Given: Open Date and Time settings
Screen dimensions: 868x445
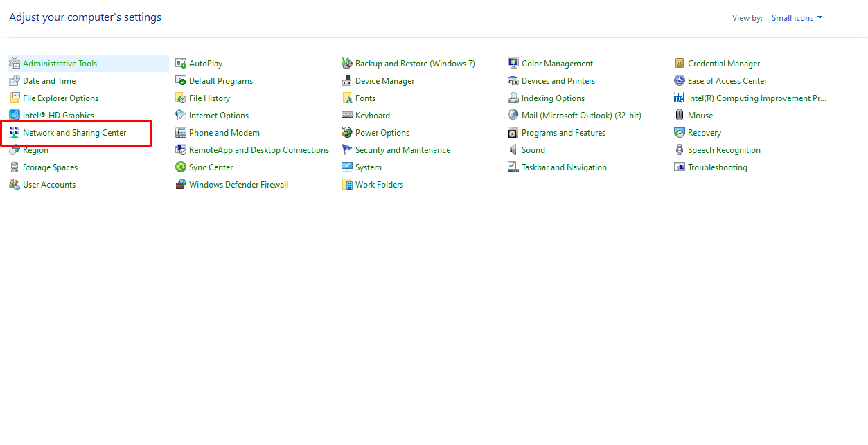Looking at the screenshot, I should [49, 80].
